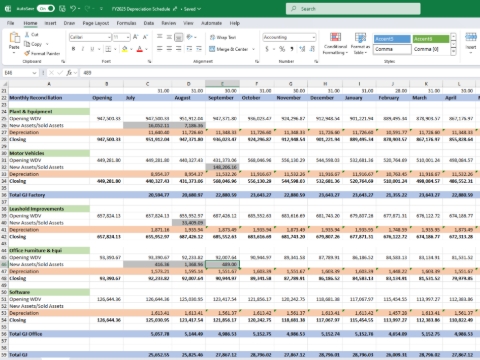Viewport: 480px width, 360px height.
Task: Apply the red Font Color
Action: (140, 49)
